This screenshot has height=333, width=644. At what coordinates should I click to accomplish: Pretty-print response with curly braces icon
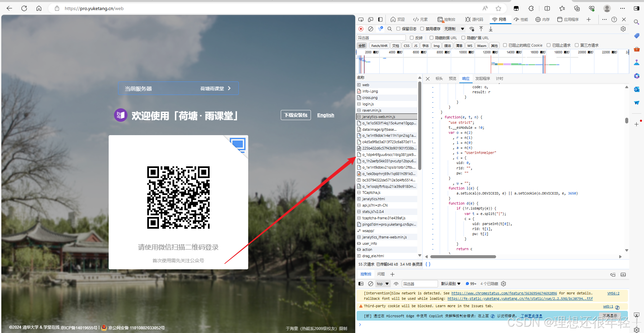[428, 264]
